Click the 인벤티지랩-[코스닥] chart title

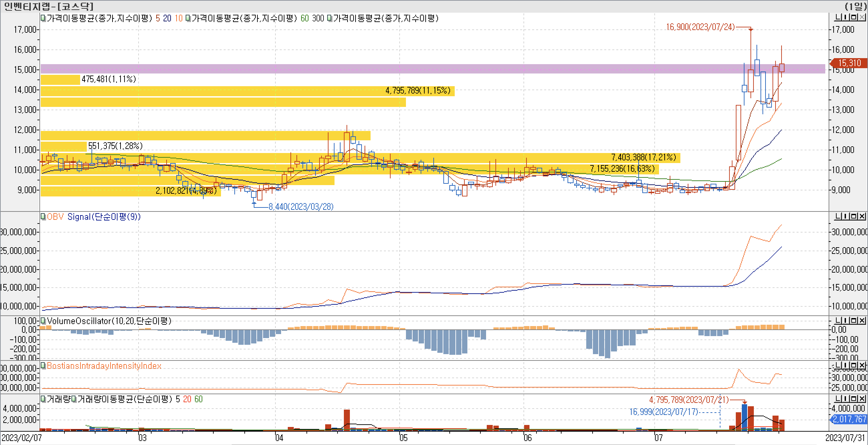(48, 6)
